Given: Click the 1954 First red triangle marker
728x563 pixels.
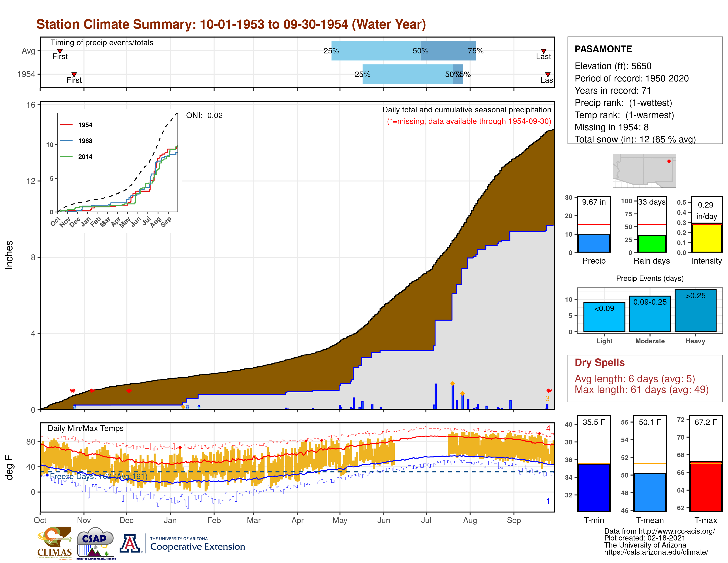Looking at the screenshot, I should [x=74, y=74].
